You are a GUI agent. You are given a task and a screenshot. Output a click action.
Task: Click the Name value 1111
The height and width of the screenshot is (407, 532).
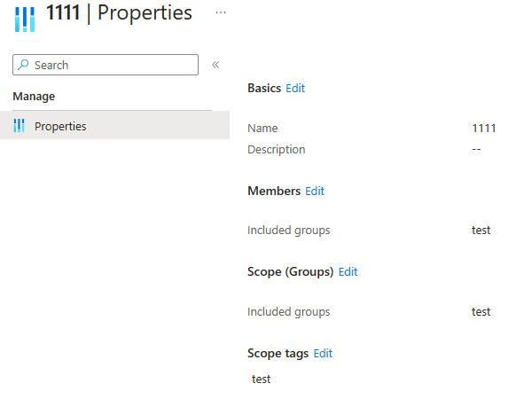(484, 129)
